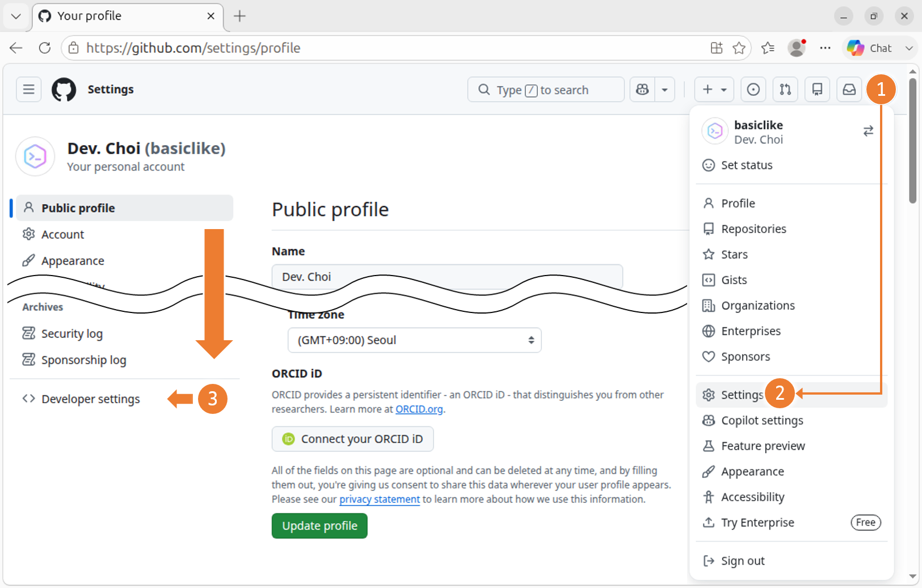Click the Update profile button
This screenshot has width=922, height=588.
pyautogui.click(x=319, y=526)
